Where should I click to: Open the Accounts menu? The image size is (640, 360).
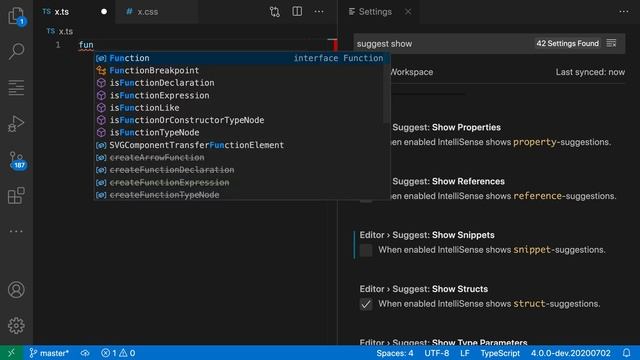pos(16,290)
